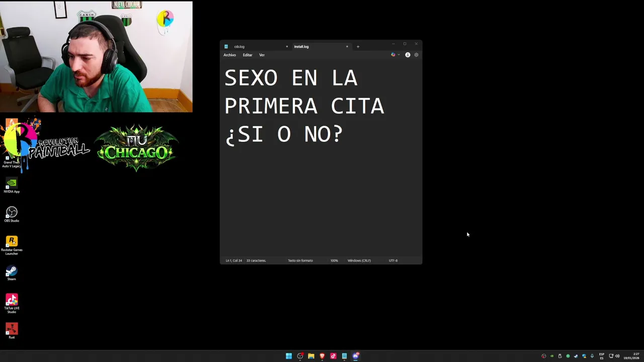Image resolution: width=644 pixels, height=362 pixels.
Task: Switch the ESP ES input language
Action: click(602, 356)
